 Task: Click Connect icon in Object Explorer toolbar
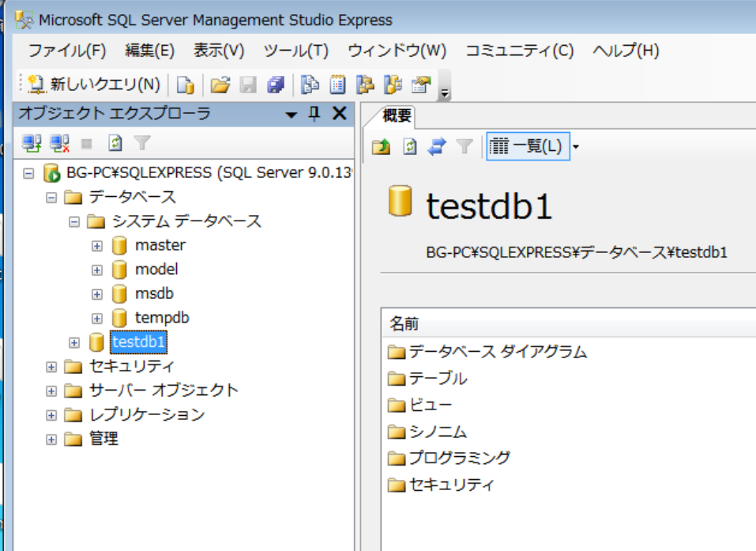coord(32,143)
